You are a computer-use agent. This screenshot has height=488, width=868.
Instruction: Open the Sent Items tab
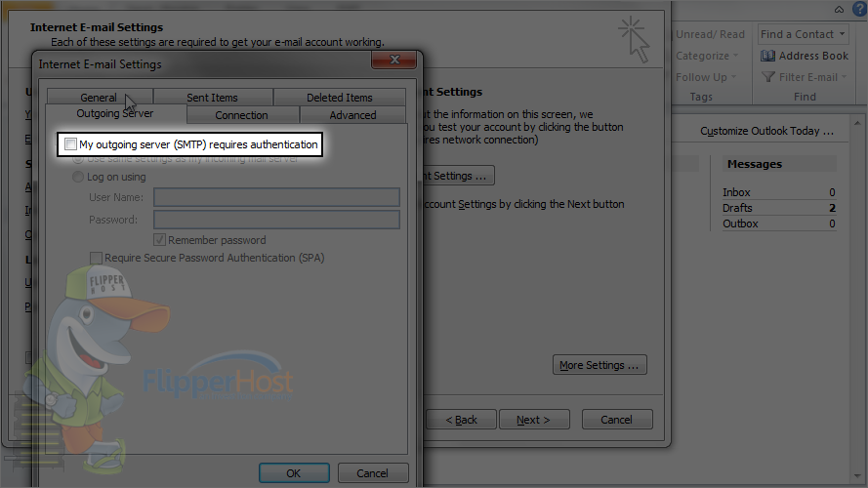(212, 98)
